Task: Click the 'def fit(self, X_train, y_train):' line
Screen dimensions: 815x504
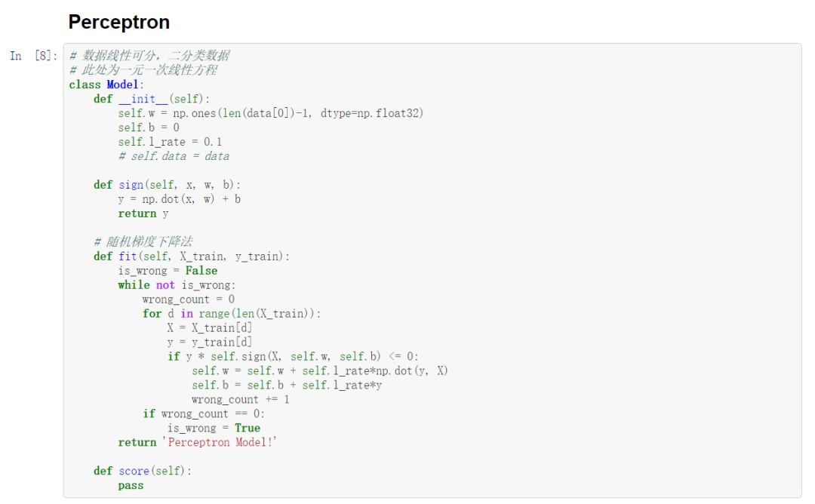Action: click(191, 257)
